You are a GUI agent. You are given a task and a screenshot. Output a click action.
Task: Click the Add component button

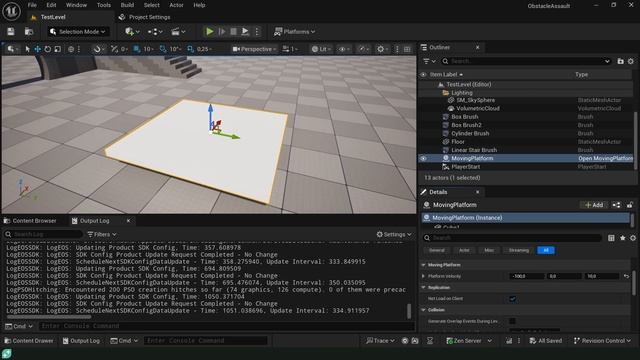594,205
